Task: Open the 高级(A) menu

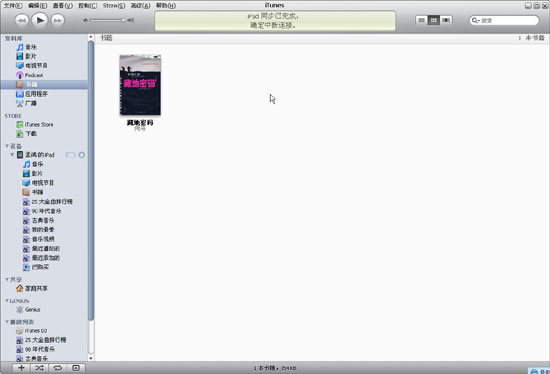Action: point(140,6)
